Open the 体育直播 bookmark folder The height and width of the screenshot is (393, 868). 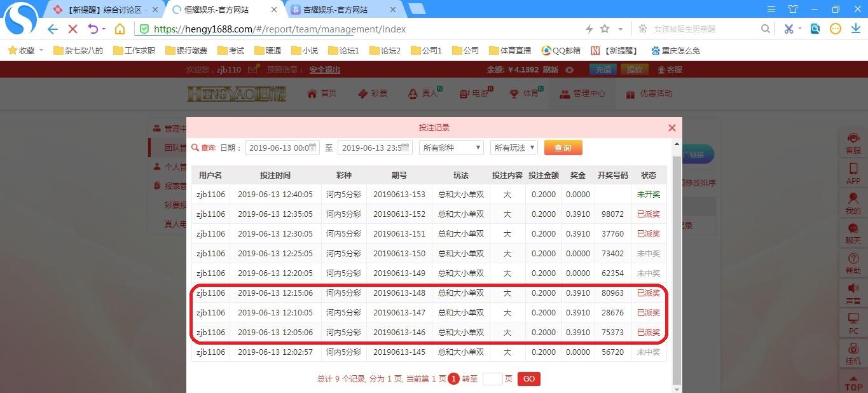click(x=510, y=50)
